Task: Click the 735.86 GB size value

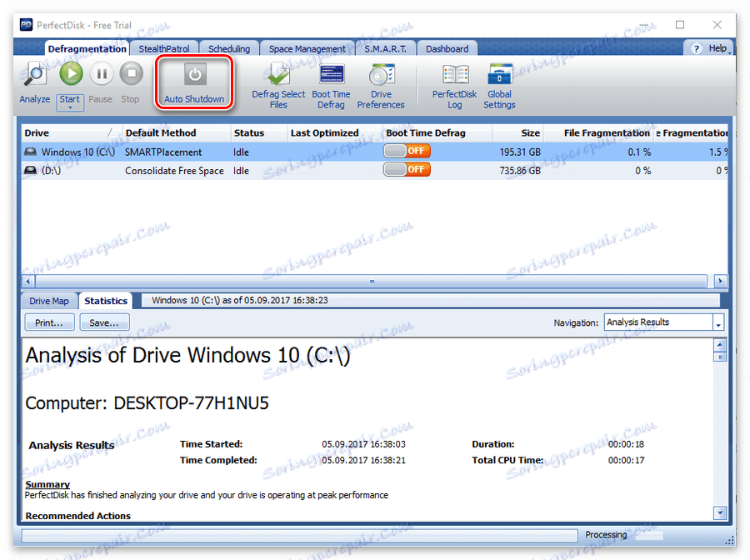Action: pos(520,171)
